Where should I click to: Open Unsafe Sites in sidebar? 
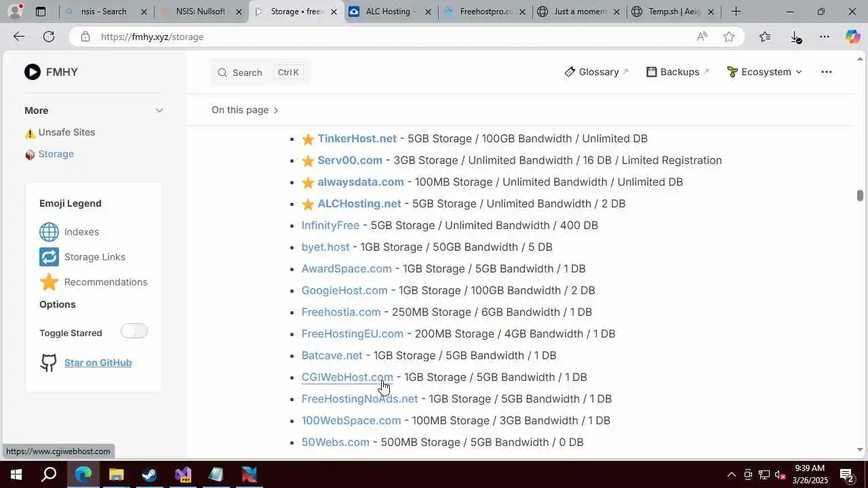pos(66,132)
